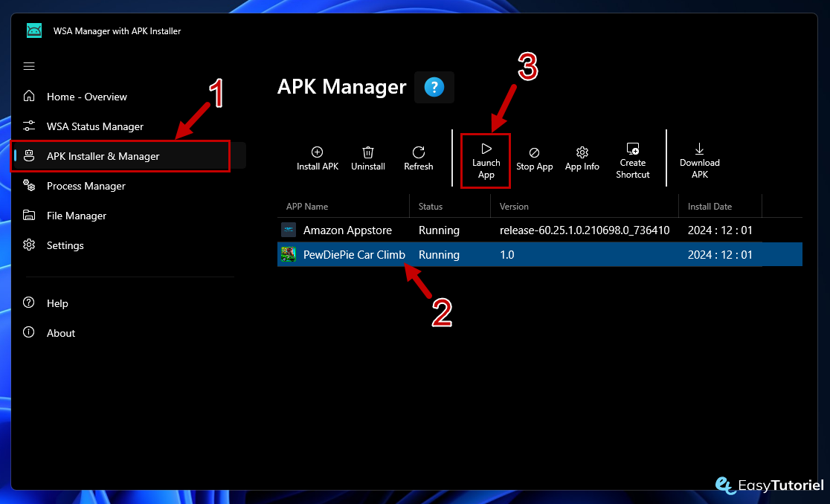Click Uninstall trash toolbar button
Screen dimensions: 830x504
[x=368, y=158]
